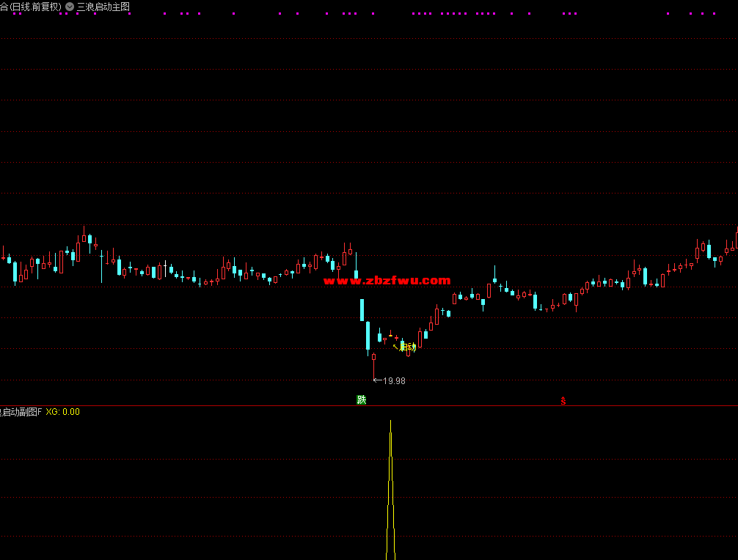Click the green 跌 marker icon
This screenshot has width=738, height=560.
pyautogui.click(x=361, y=399)
